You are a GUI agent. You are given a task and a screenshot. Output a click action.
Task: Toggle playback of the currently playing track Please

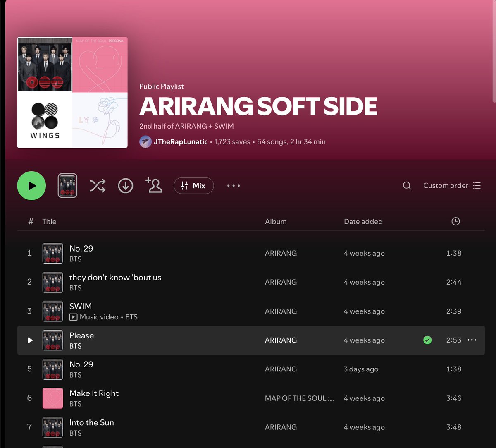[x=30, y=340]
